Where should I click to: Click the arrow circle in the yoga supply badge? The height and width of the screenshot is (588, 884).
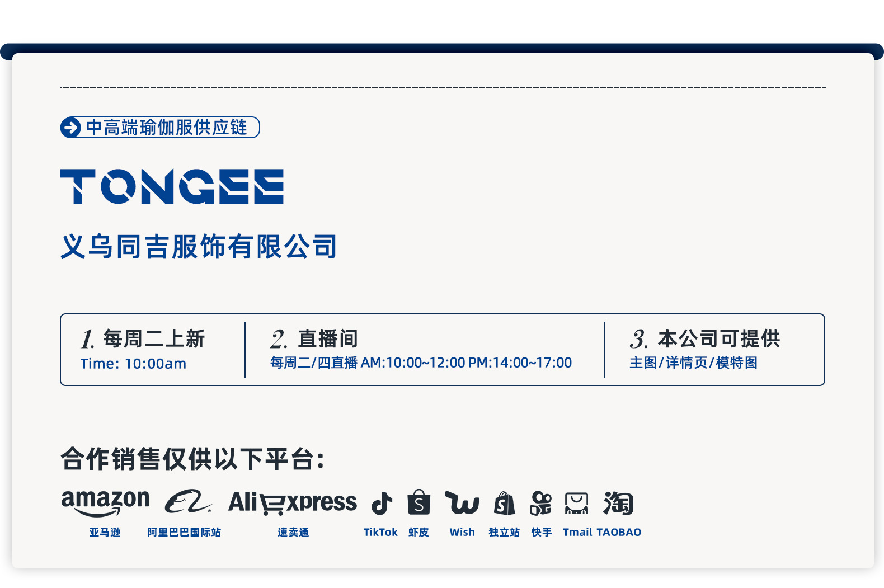pyautogui.click(x=71, y=128)
